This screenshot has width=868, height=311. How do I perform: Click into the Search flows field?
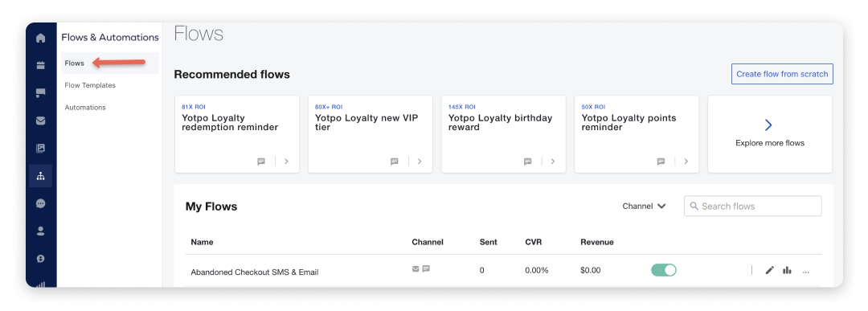point(753,206)
